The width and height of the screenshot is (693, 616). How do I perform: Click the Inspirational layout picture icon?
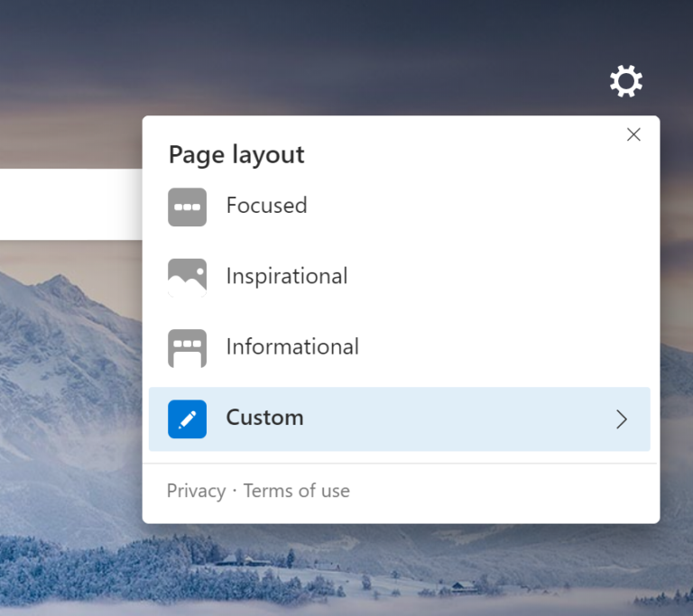[x=187, y=277]
